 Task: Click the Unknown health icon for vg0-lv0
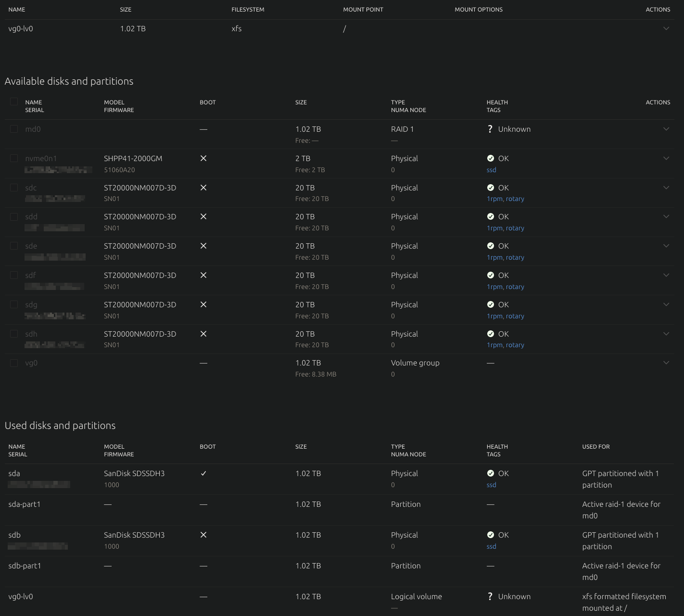pos(490,597)
